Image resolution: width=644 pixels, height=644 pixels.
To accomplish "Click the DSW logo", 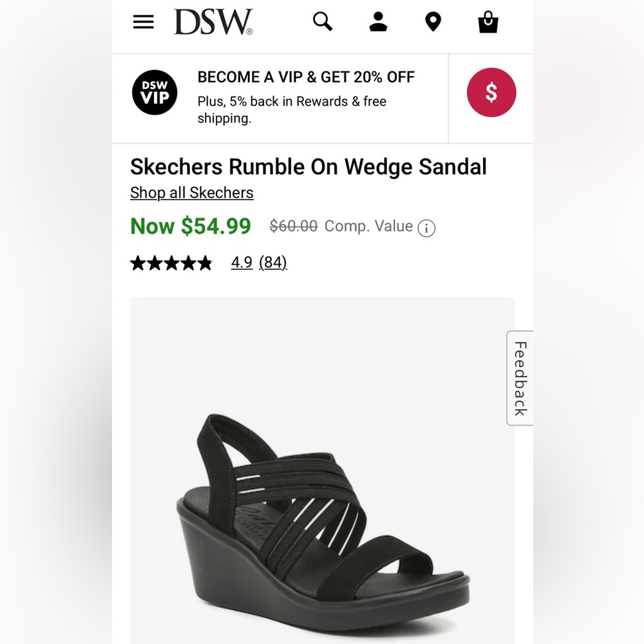I will click(x=213, y=21).
